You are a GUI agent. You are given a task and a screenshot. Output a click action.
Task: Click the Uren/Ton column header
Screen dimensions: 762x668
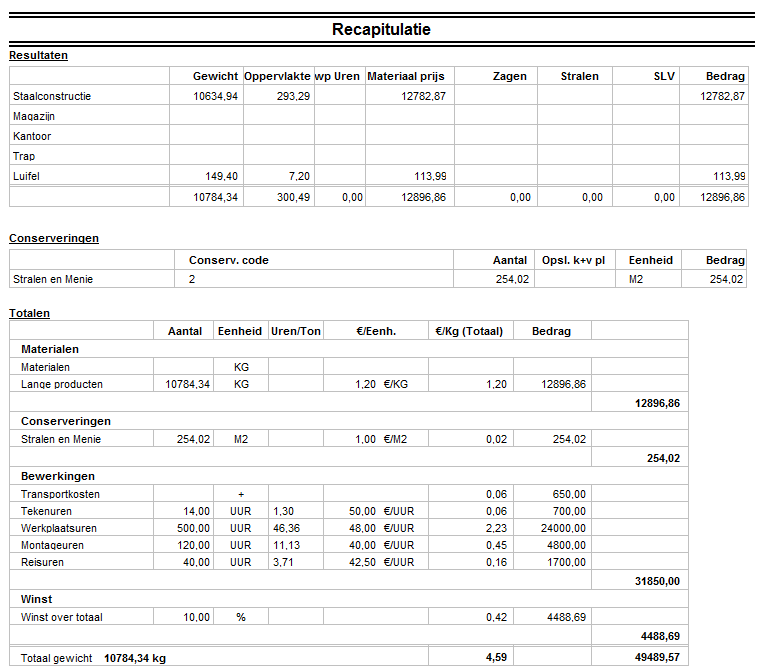click(x=296, y=331)
